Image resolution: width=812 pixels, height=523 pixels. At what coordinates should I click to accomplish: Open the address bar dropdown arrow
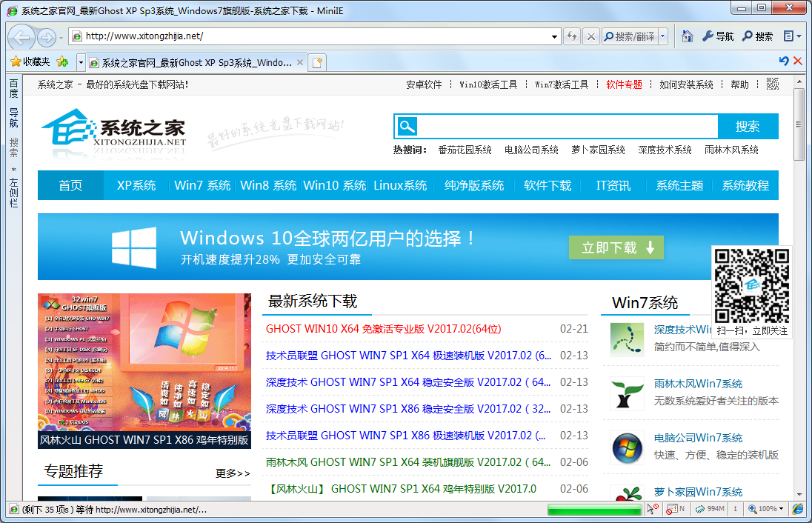click(x=553, y=36)
